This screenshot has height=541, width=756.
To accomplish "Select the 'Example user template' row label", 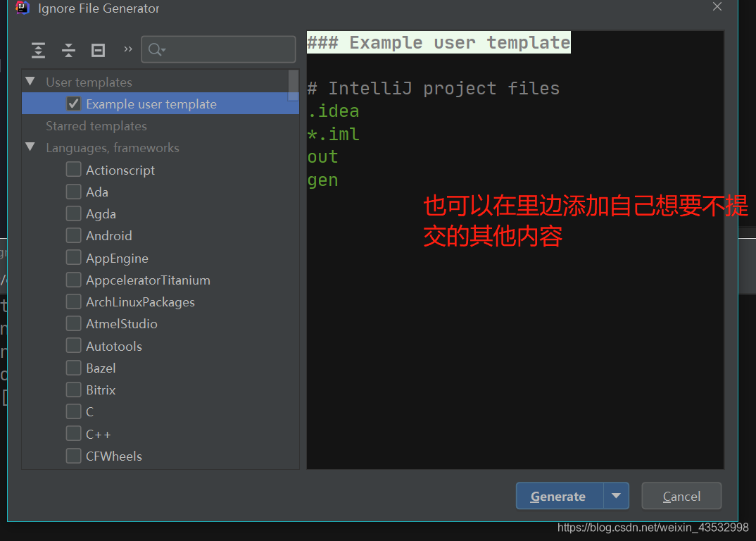I will point(151,104).
